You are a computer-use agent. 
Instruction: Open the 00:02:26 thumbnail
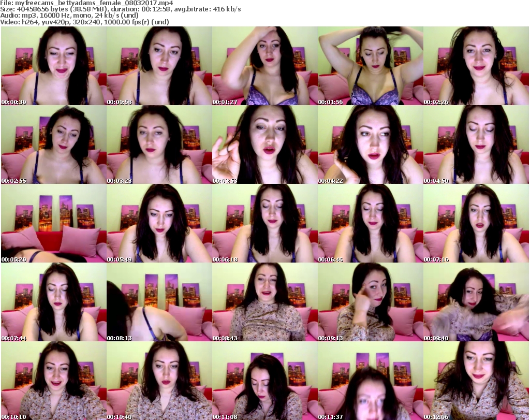click(x=476, y=66)
